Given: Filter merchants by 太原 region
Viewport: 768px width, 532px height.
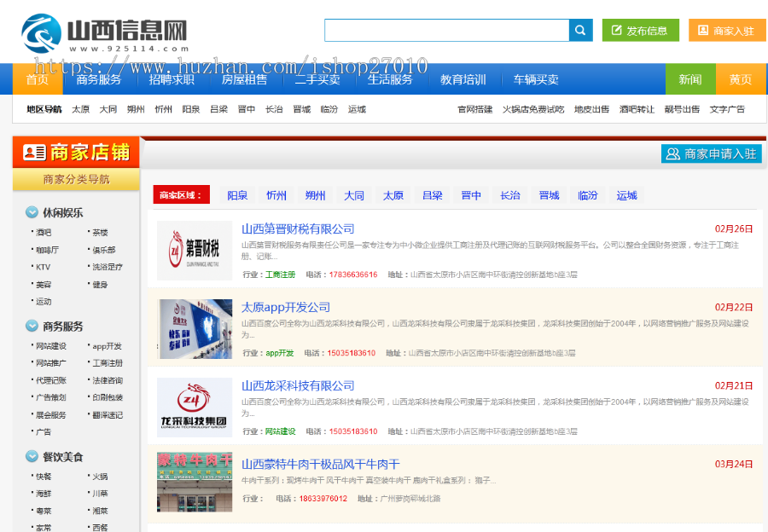Looking at the screenshot, I should 393,195.
